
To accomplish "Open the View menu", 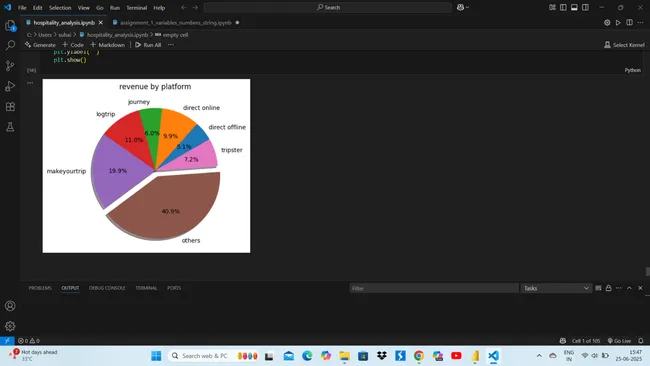I will click(x=83, y=7).
